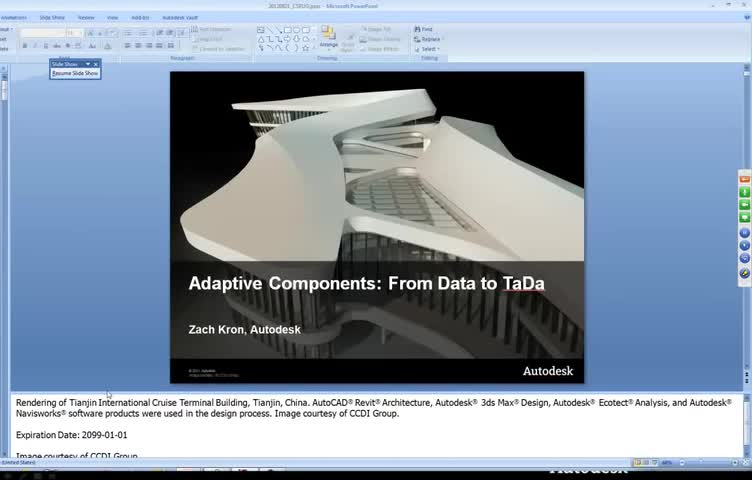
Task: Open Quick Styles in Drawing group
Action: pos(347,42)
